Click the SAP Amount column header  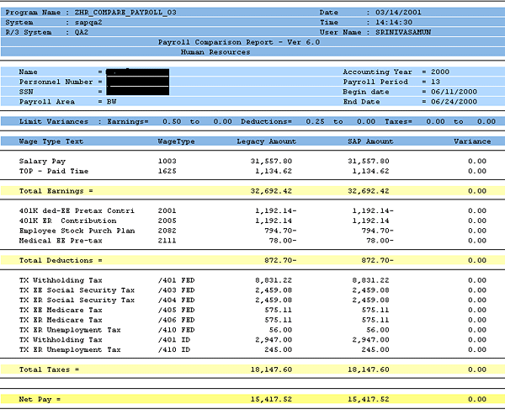point(370,141)
